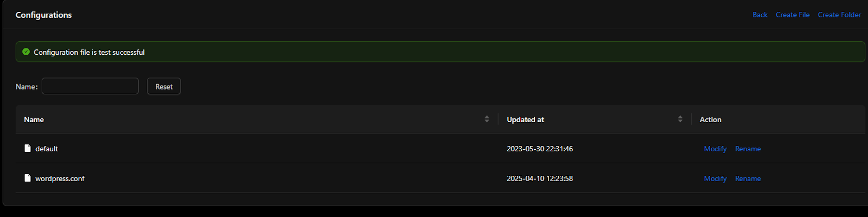Sort by the Name column header
Viewport: 868px width, 217px height.
[34, 119]
